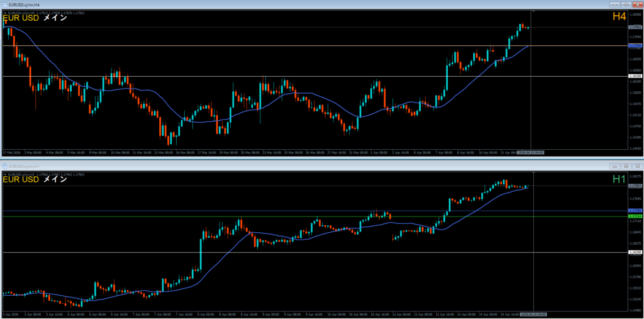Viewport: 644px width, 319px height.
Task: Click the H4 chart window icon
Action: tap(4, 4)
